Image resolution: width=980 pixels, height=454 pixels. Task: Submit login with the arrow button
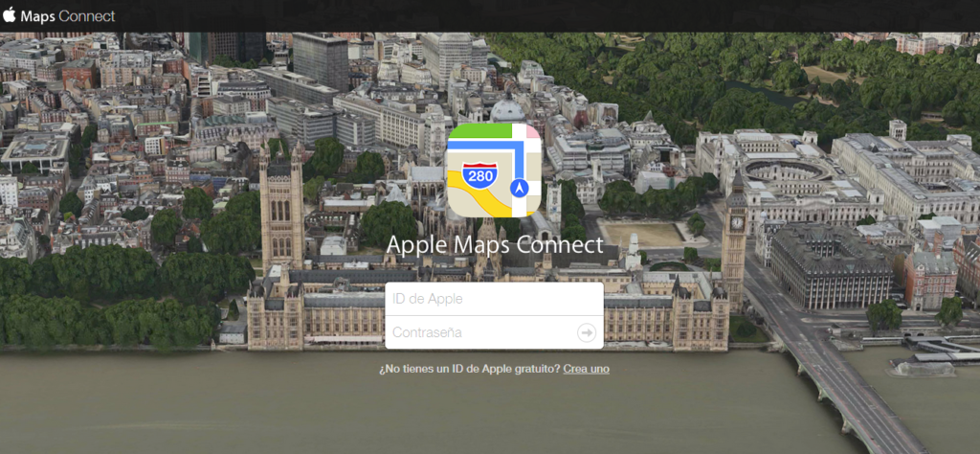click(587, 332)
